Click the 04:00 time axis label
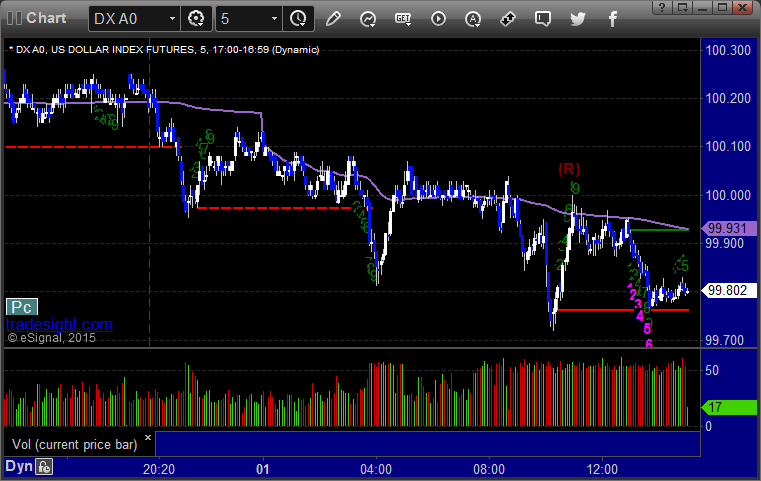 [x=376, y=469]
